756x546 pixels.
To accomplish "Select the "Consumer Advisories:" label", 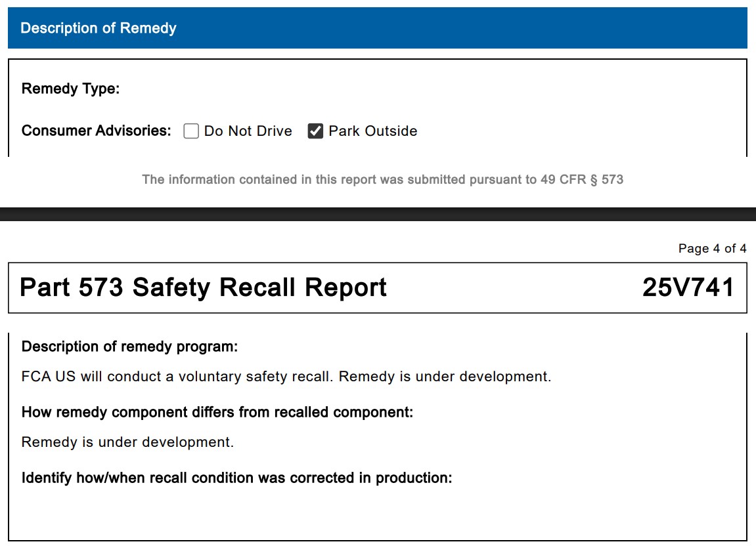I will (x=96, y=131).
